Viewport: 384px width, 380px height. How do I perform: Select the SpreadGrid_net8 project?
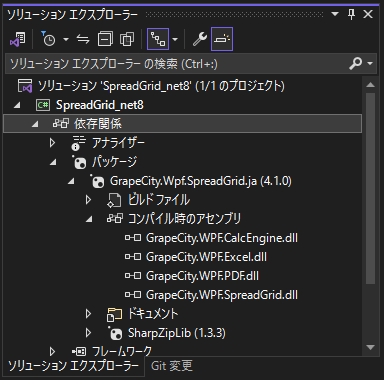(x=100, y=105)
